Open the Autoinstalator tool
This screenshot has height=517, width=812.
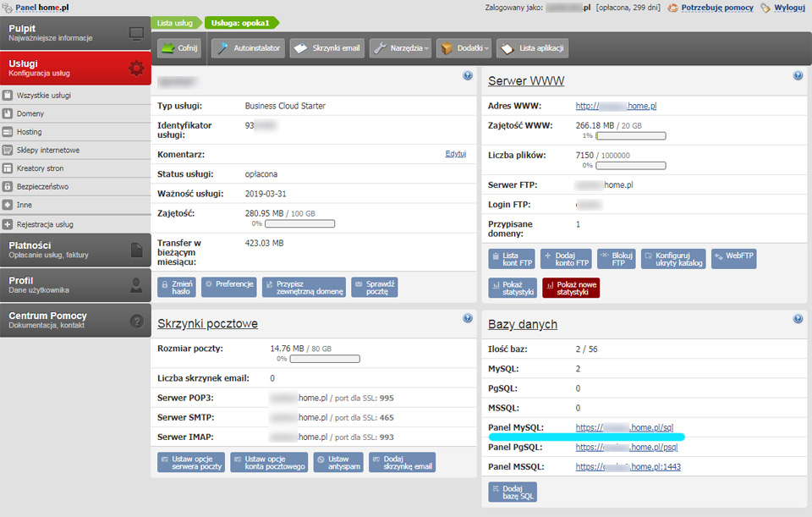point(249,48)
